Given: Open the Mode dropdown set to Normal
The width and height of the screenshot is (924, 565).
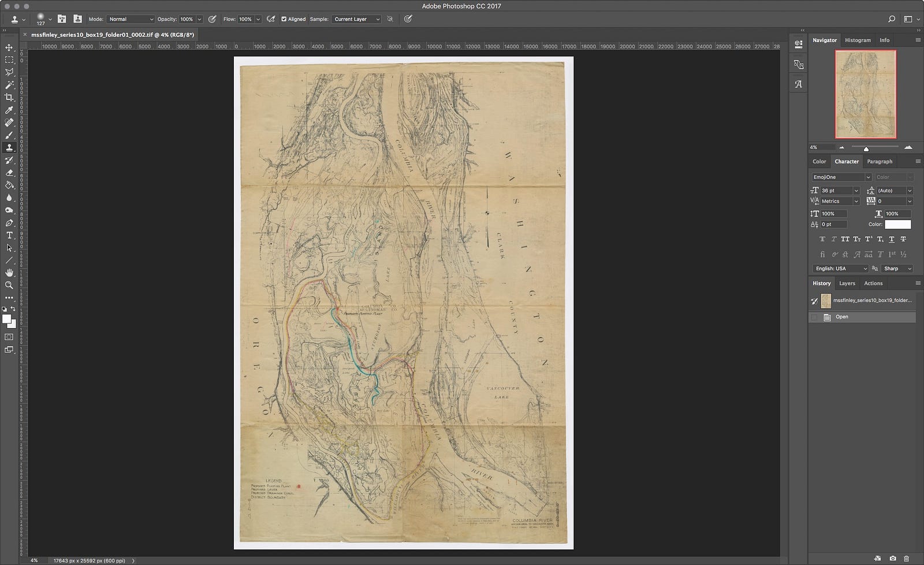Looking at the screenshot, I should [x=131, y=19].
